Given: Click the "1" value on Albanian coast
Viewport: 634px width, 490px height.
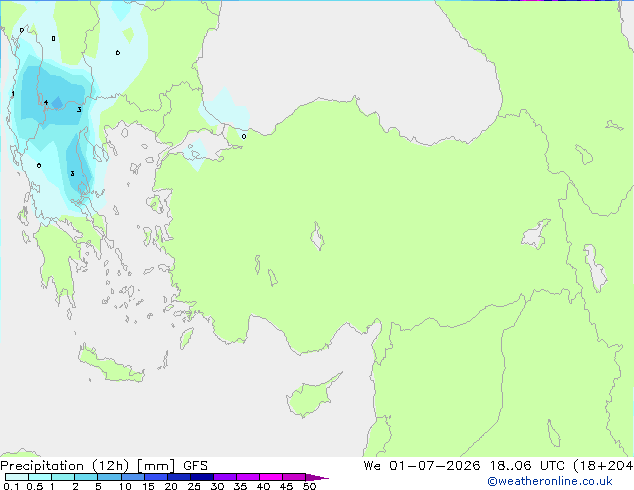Looking at the screenshot, I should (x=13, y=94).
